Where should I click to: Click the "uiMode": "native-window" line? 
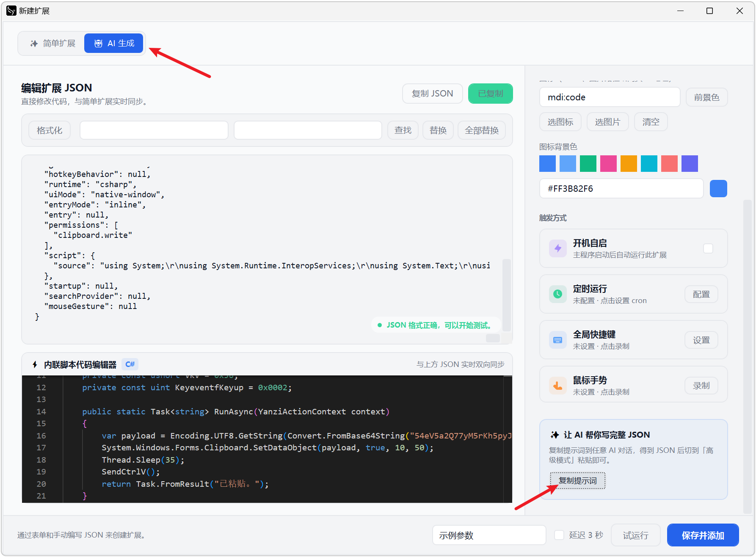tap(104, 194)
